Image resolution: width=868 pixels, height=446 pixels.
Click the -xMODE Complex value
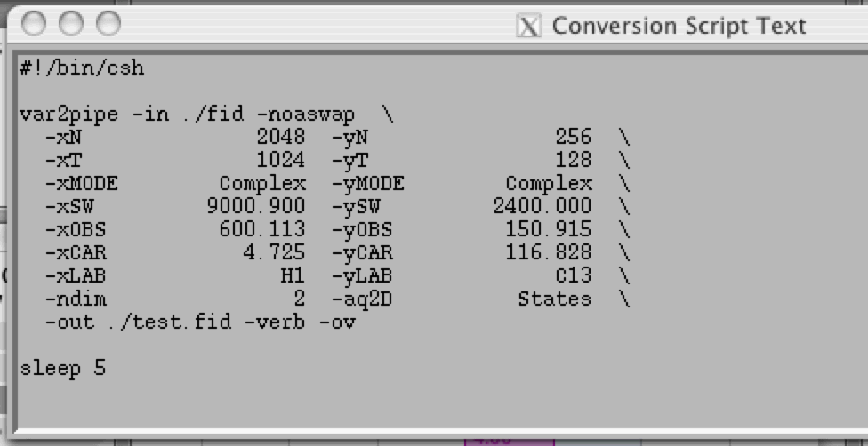click(262, 184)
